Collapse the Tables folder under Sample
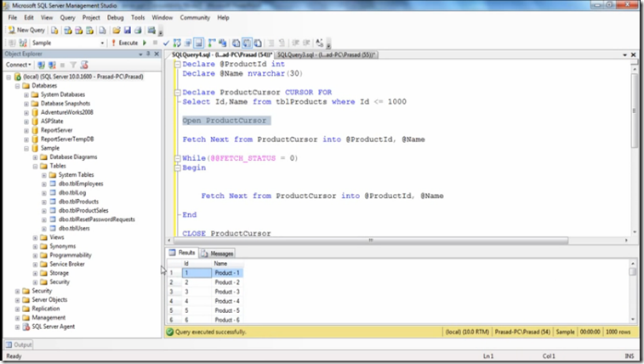 (x=36, y=166)
